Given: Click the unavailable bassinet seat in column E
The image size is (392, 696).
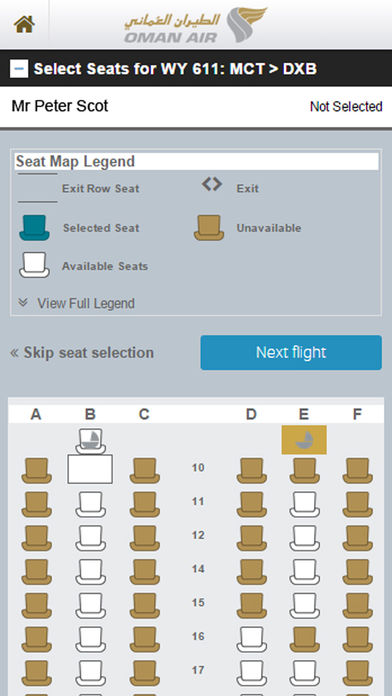Looking at the screenshot, I should pos(304,440).
